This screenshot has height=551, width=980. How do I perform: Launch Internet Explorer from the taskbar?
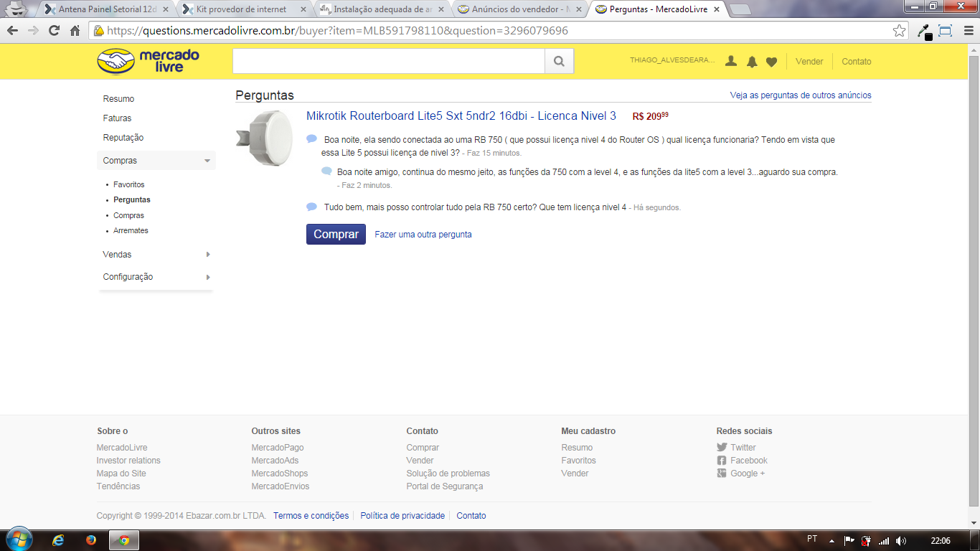(x=59, y=540)
